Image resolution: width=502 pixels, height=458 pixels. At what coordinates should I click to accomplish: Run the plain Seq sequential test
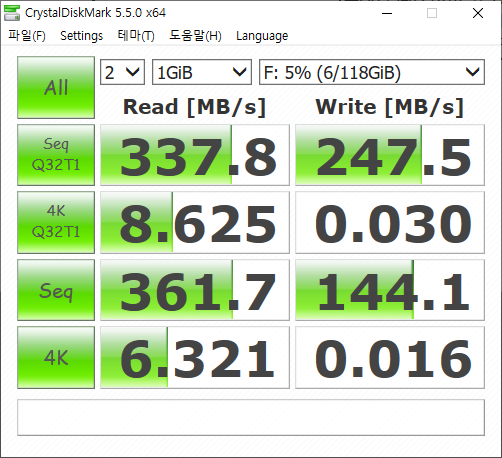pyautogui.click(x=56, y=290)
